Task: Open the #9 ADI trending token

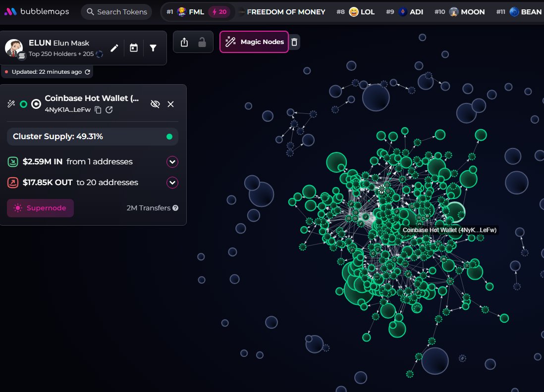Action: 404,12
